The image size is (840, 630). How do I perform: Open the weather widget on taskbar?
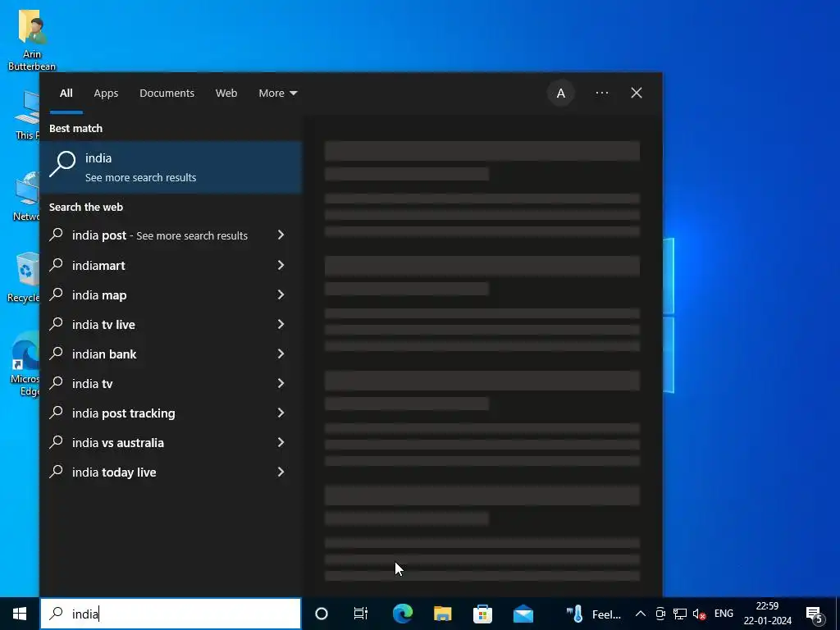coord(594,614)
